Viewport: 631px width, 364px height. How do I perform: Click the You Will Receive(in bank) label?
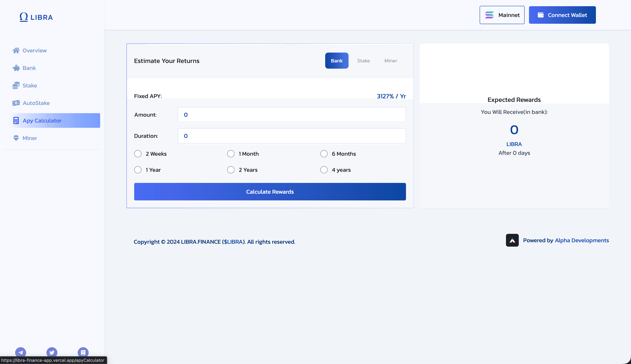click(x=514, y=112)
